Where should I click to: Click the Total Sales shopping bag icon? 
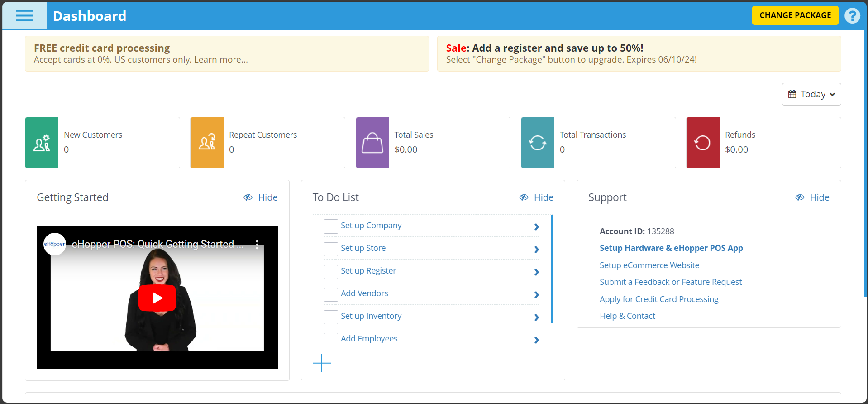[372, 143]
